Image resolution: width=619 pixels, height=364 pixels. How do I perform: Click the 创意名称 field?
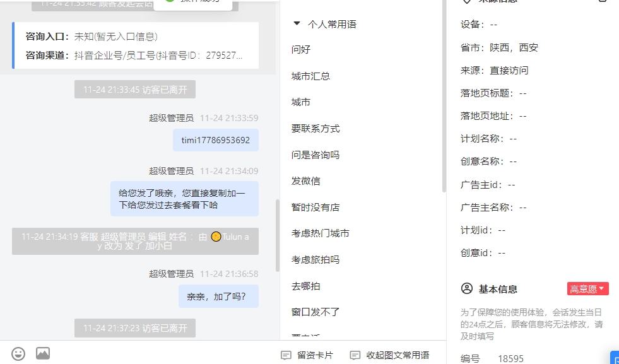pyautogui.click(x=489, y=161)
